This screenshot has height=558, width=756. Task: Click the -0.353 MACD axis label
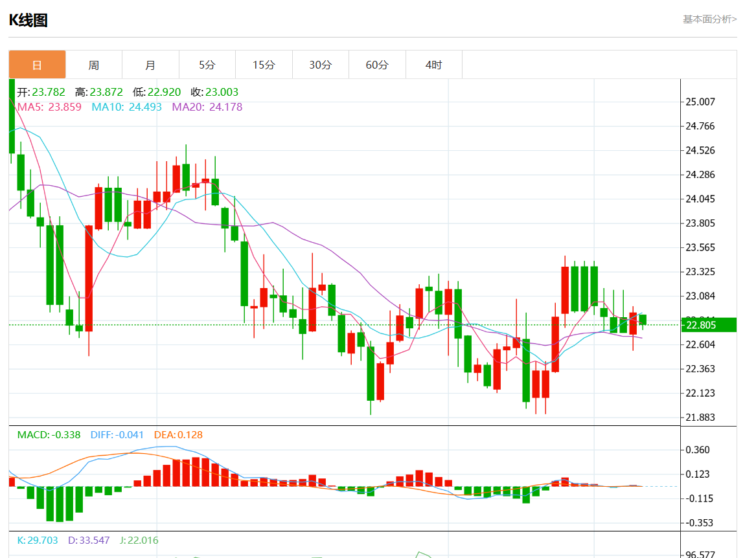click(698, 523)
